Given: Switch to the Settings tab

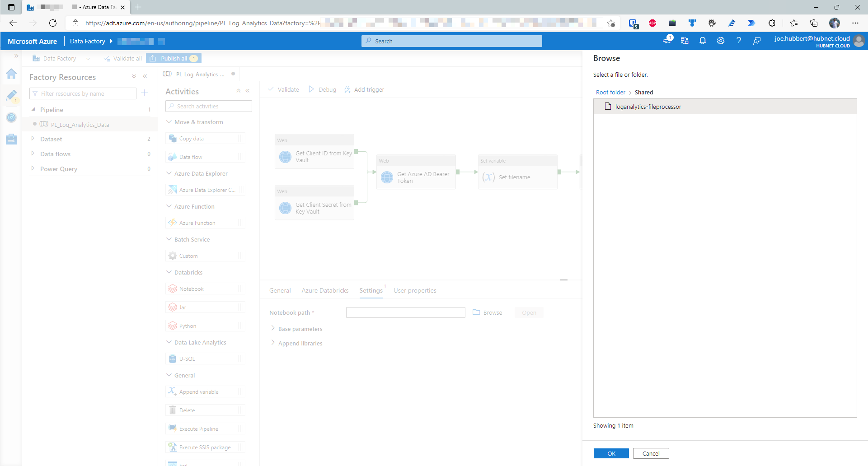Looking at the screenshot, I should click(x=371, y=290).
